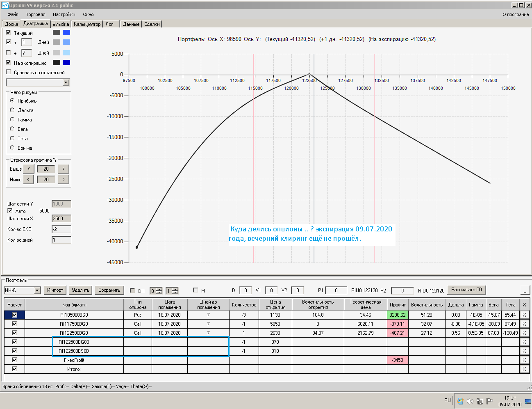Image resolution: width=532 pixels, height=409 pixels.
Task: Toggle the Текущий curve checkbox
Action: click(8, 32)
